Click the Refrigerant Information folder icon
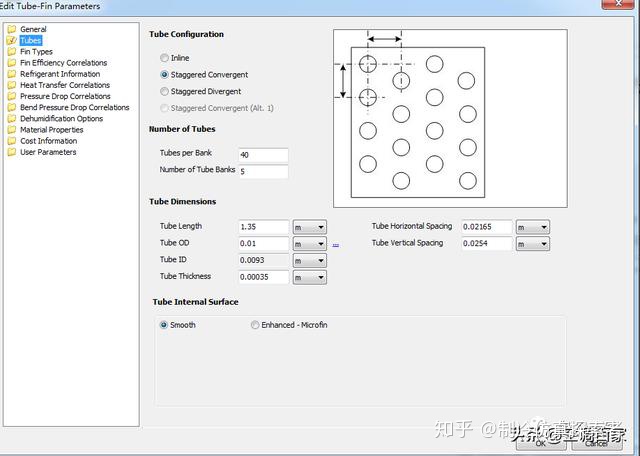640x456 pixels. coord(12,74)
